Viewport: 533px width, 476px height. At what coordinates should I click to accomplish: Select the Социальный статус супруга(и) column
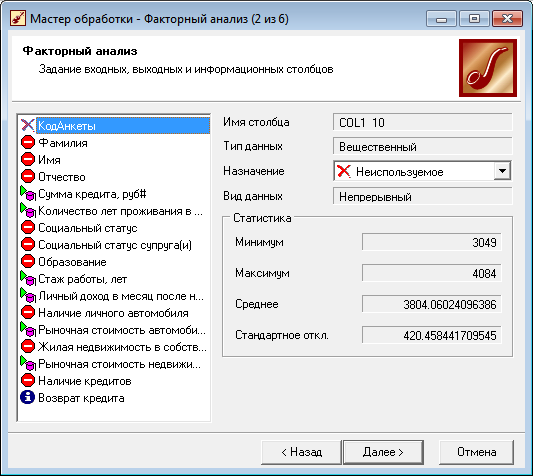click(115, 245)
